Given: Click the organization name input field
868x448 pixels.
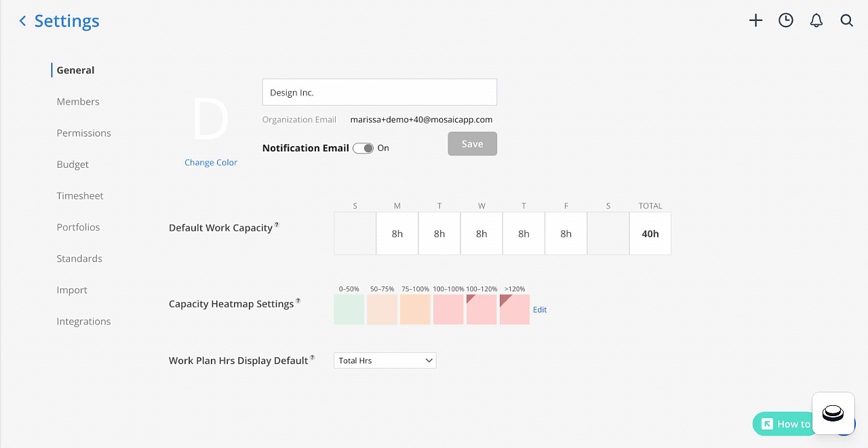Looking at the screenshot, I should tap(380, 92).
